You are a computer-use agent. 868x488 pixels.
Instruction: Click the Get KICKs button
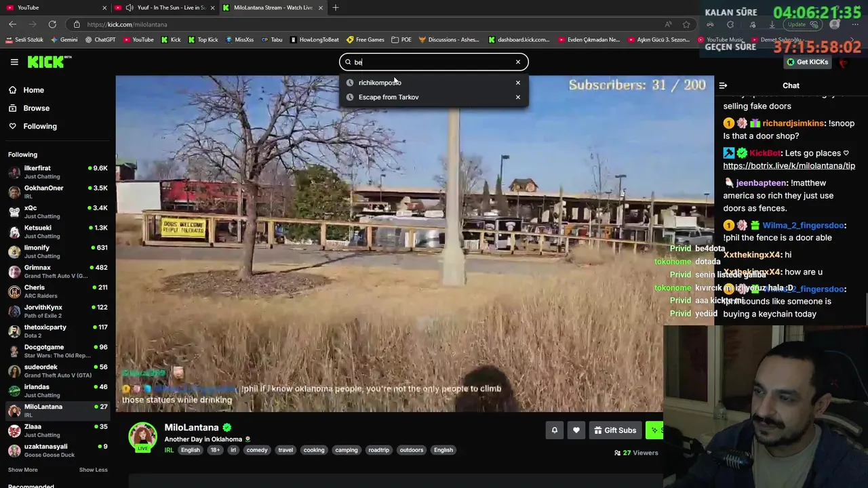807,62
